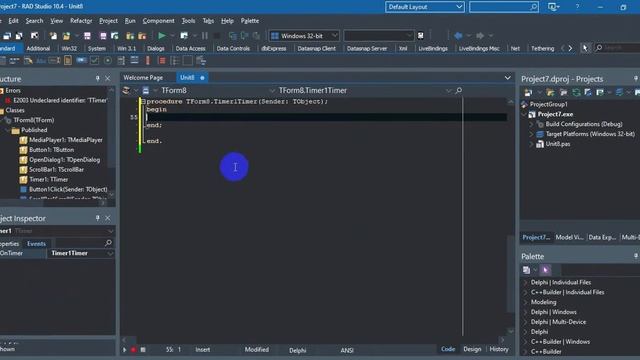Switch to the History view tab
This screenshot has width=640, height=360.
(x=499, y=349)
